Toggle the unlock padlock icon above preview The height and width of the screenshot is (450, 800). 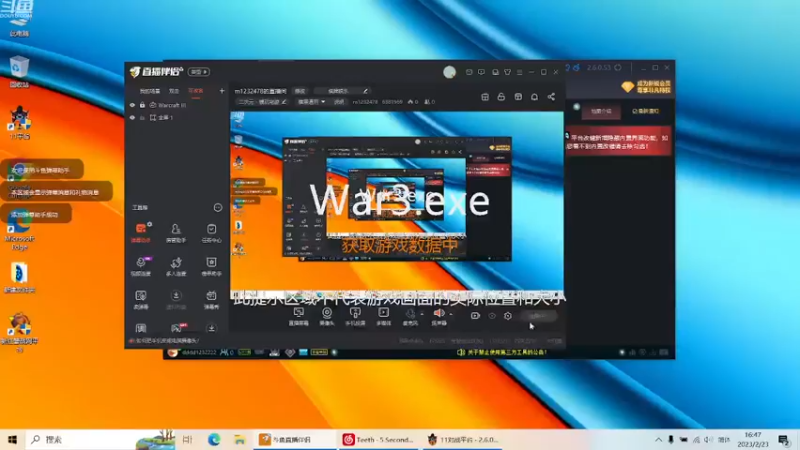point(501,97)
